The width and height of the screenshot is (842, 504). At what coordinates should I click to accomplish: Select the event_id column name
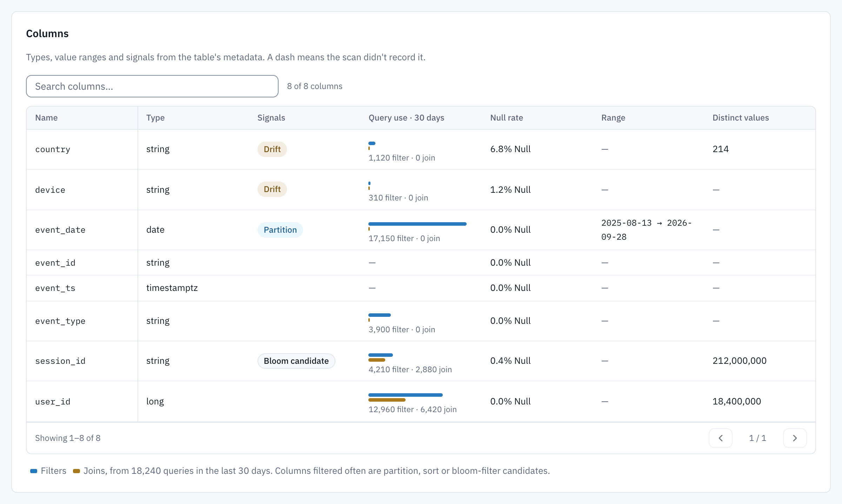pos(55,263)
